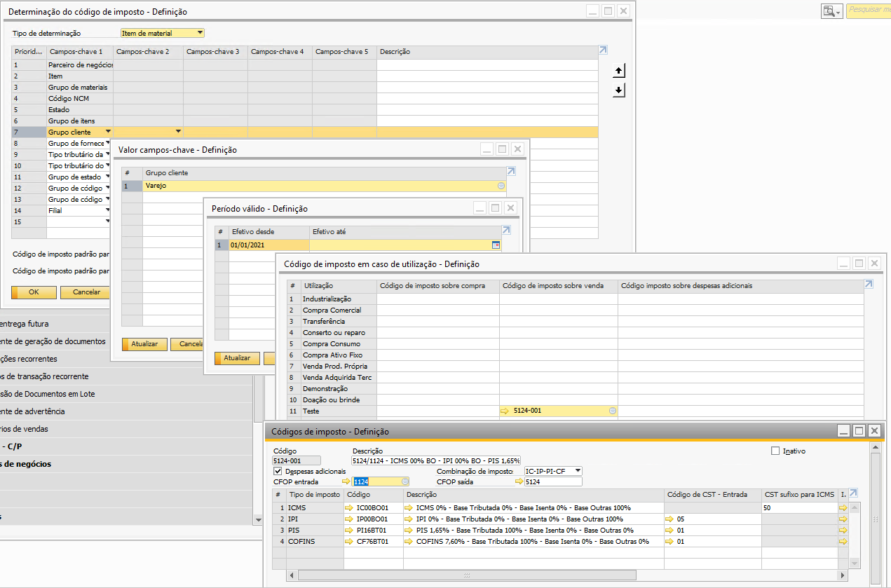Click Atualizar in Período válido window
The height and width of the screenshot is (588, 891).
(237, 358)
